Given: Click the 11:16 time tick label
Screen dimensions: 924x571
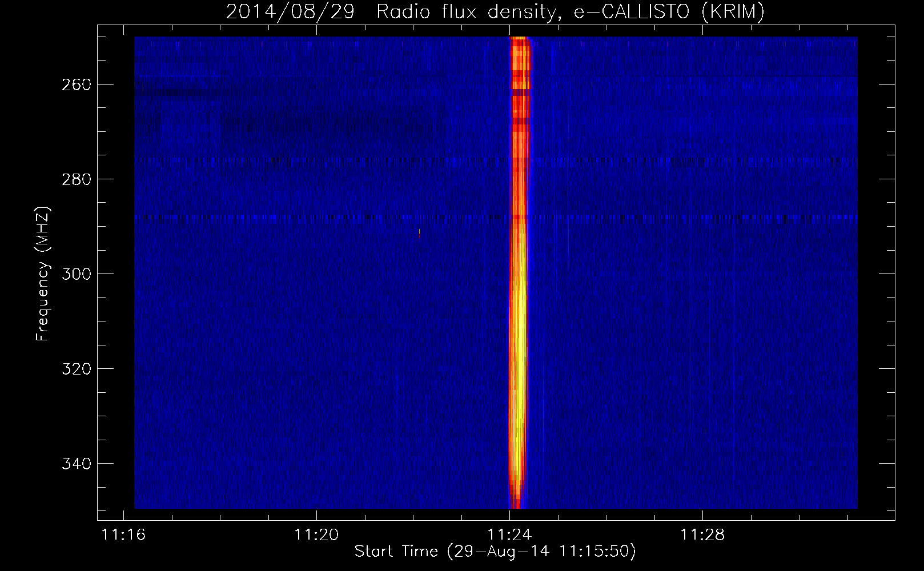Looking at the screenshot, I should pos(123,535).
